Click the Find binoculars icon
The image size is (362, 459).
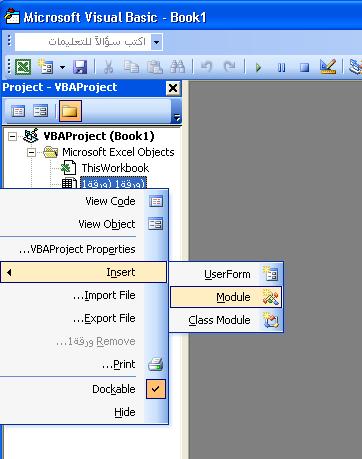tap(177, 67)
